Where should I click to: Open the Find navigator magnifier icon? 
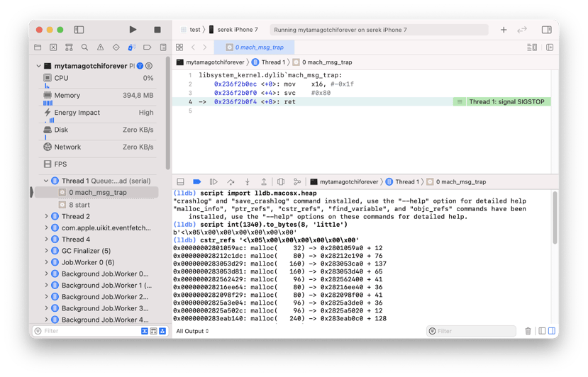(84, 47)
